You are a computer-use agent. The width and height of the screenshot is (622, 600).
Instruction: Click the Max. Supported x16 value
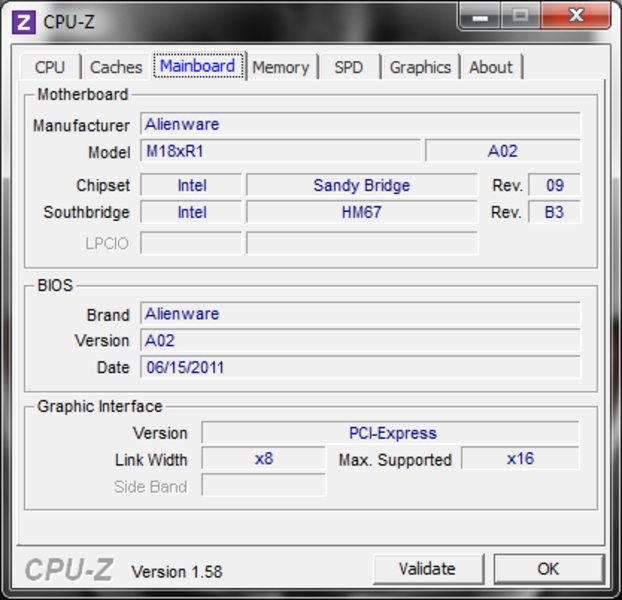pos(520,459)
